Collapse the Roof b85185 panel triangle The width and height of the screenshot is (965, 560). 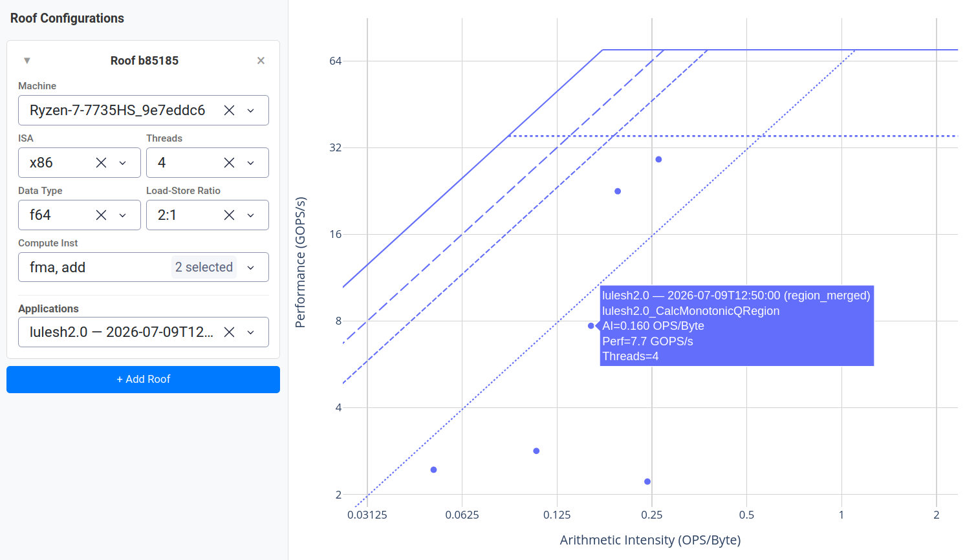[27, 61]
